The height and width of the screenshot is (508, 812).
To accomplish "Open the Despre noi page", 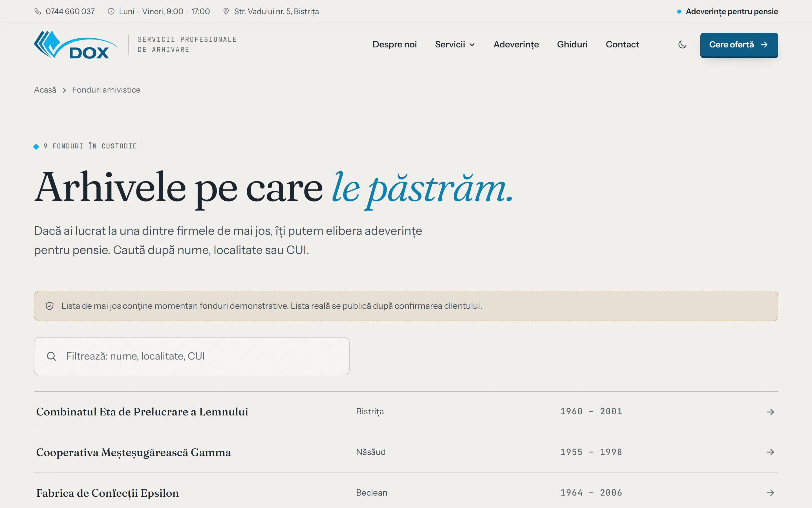I will [x=395, y=45].
